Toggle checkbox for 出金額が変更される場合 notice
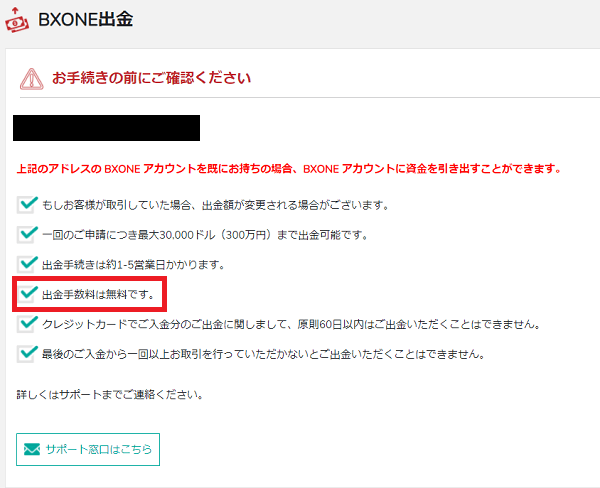The width and height of the screenshot is (600, 488). pyautogui.click(x=27, y=205)
